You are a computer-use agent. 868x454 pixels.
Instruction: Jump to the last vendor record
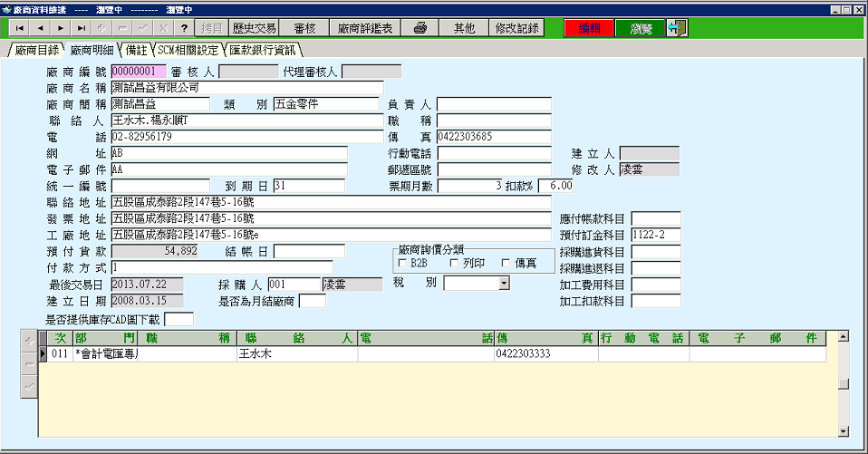(82, 28)
